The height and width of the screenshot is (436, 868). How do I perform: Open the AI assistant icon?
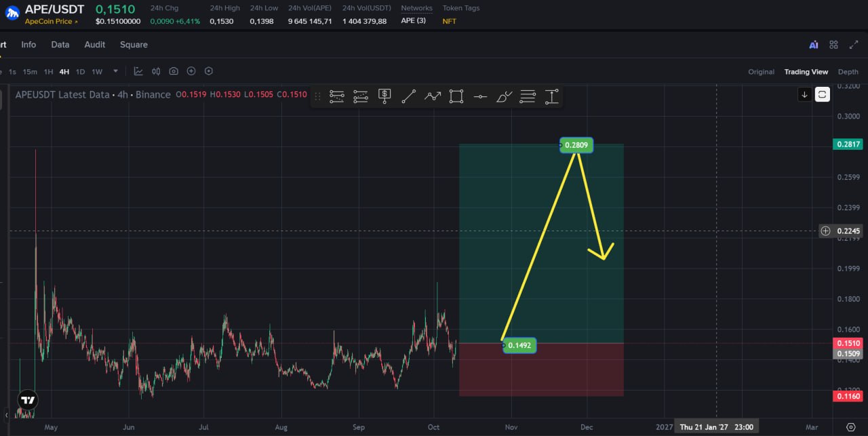click(814, 45)
